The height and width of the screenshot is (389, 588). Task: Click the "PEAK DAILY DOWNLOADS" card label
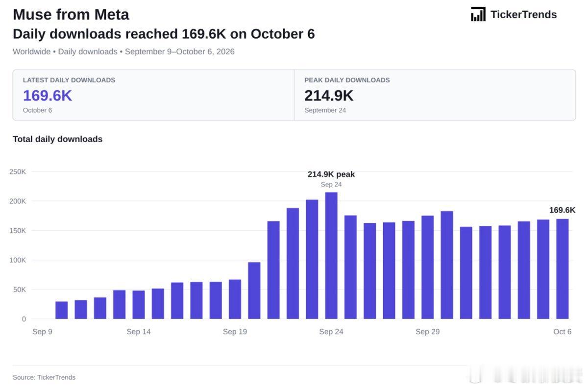(x=347, y=80)
